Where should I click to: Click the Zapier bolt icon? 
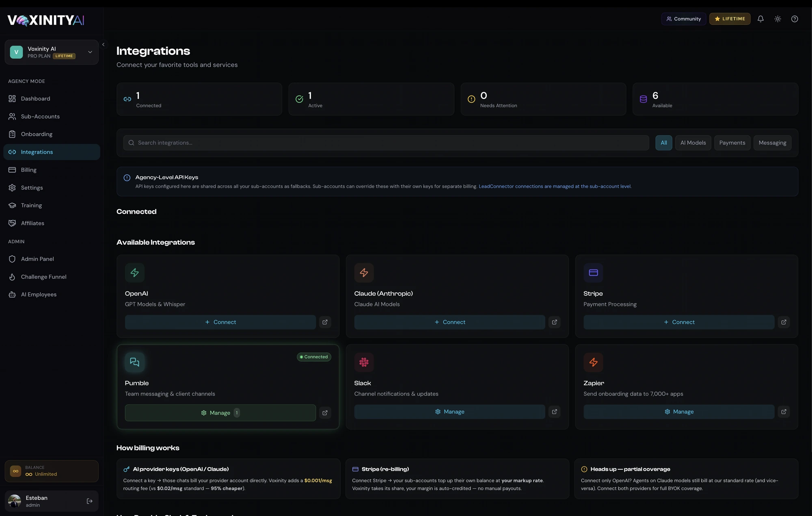click(593, 362)
